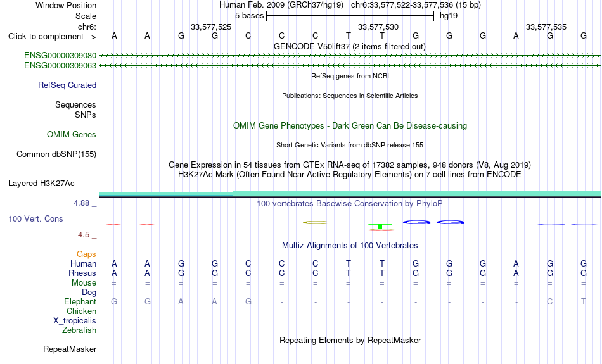This screenshot has width=602, height=364.
Task: Click the '5 bases' scale bar label
Action: [250, 16]
